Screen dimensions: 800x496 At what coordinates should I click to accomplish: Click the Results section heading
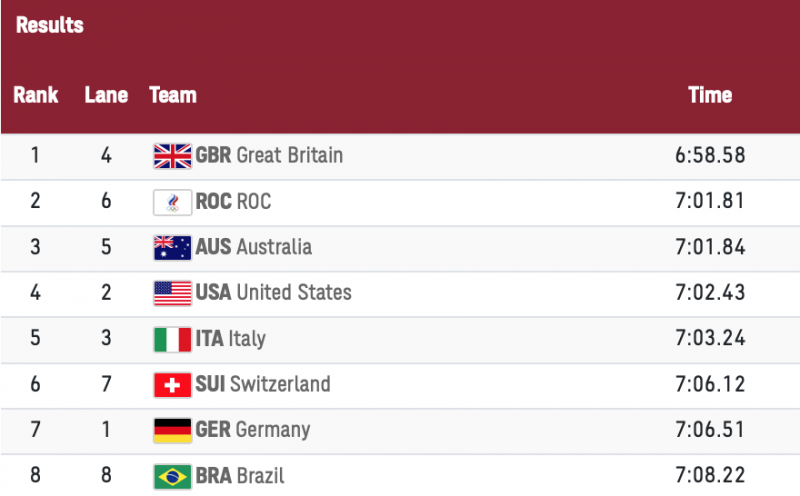(50, 26)
